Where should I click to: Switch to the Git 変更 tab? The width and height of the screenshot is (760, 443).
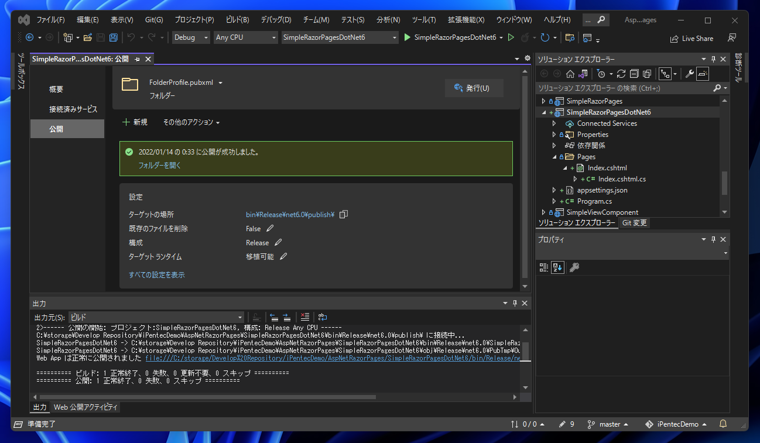click(x=634, y=223)
